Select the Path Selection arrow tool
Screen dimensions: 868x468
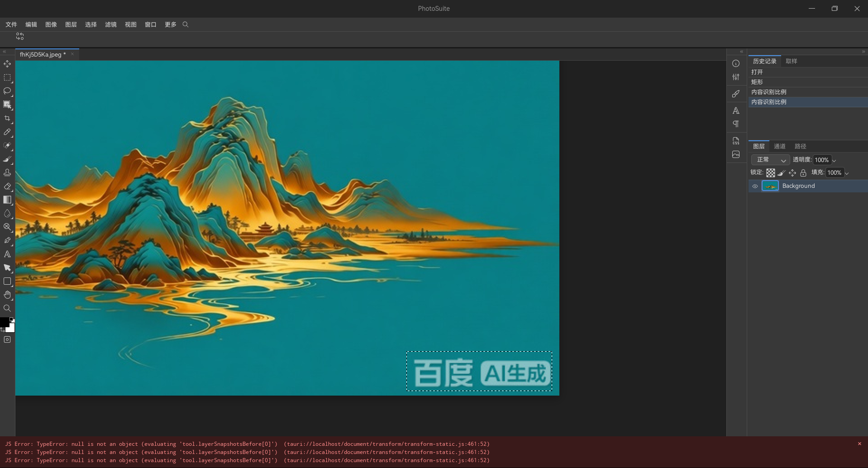click(x=7, y=267)
